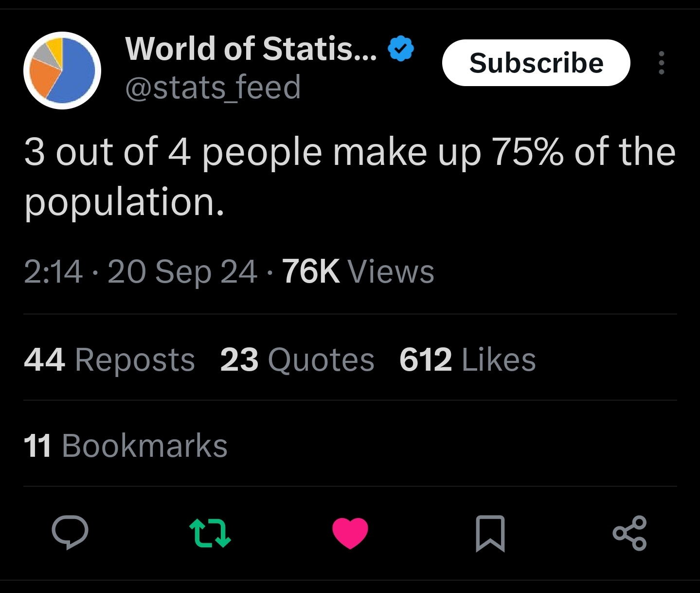Click the 2:14 post time
700x593 pixels.
(x=53, y=271)
